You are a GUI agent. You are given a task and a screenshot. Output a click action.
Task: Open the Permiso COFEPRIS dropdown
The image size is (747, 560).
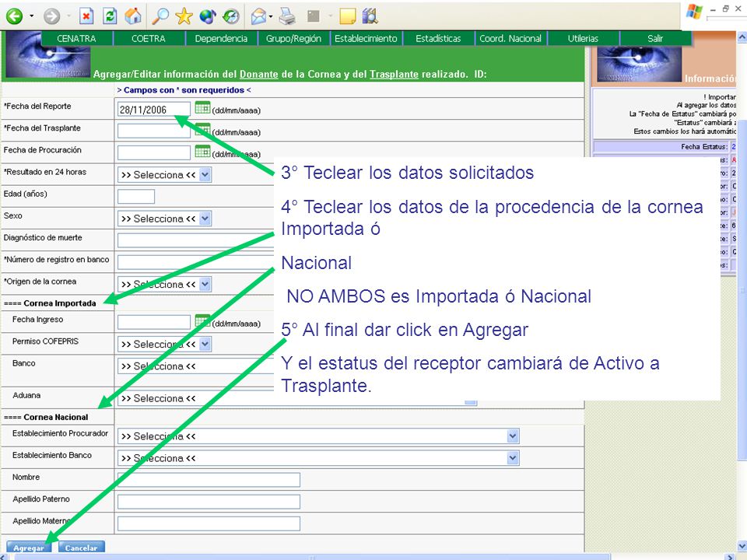pos(164,344)
